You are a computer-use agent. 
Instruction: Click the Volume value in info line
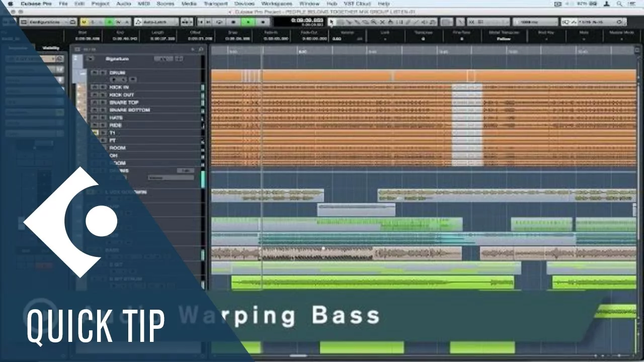337,39
